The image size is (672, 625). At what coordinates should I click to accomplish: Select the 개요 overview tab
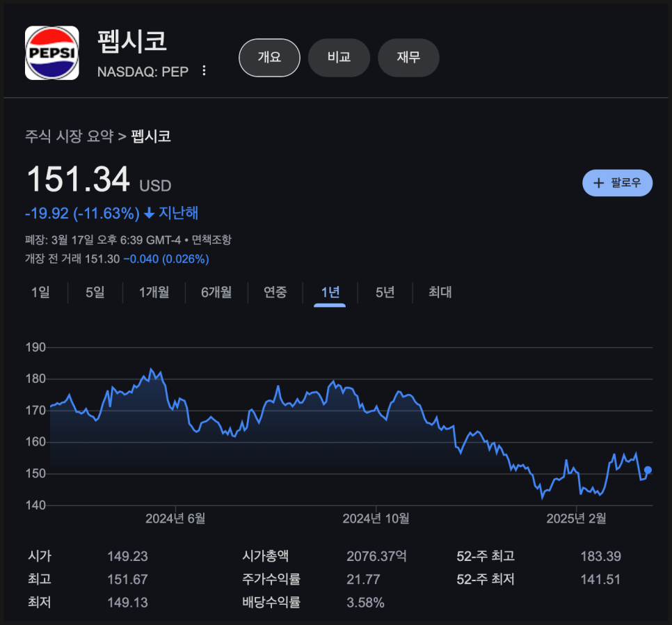coord(269,58)
